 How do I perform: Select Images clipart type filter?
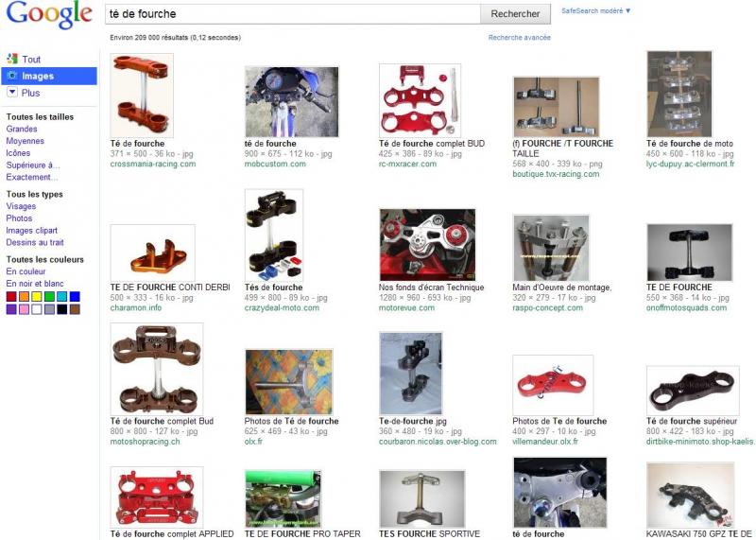pos(31,230)
